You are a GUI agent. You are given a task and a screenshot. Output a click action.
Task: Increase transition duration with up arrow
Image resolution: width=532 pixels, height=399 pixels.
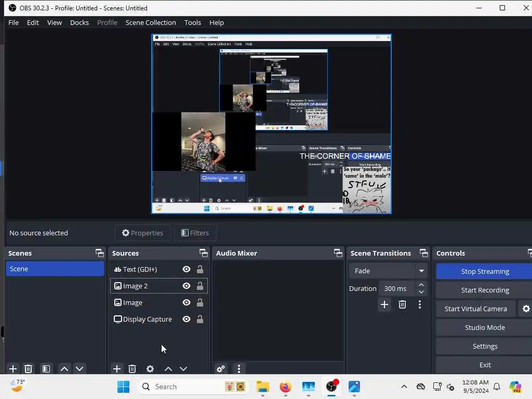pyautogui.click(x=421, y=285)
